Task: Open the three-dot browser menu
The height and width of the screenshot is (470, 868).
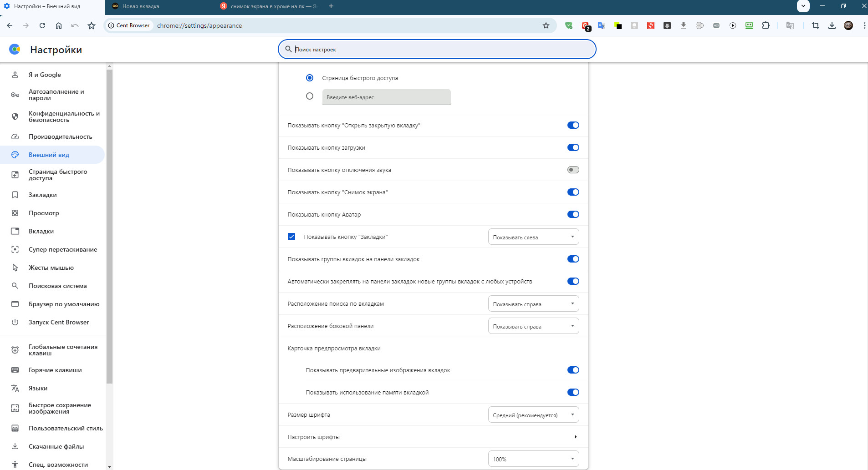Action: [864, 25]
